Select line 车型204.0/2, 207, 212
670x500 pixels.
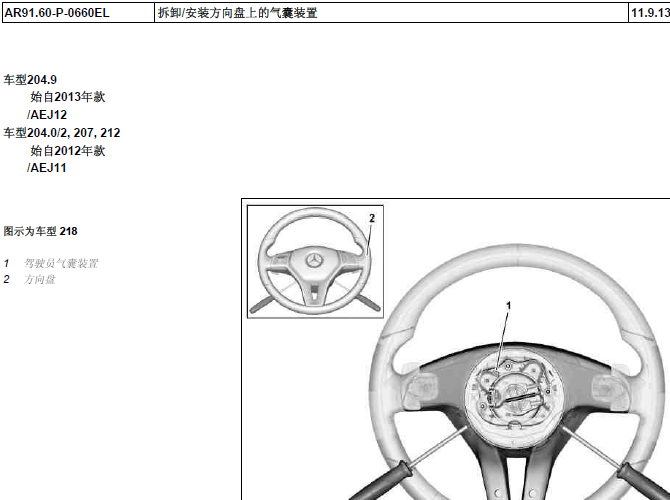click(x=62, y=133)
